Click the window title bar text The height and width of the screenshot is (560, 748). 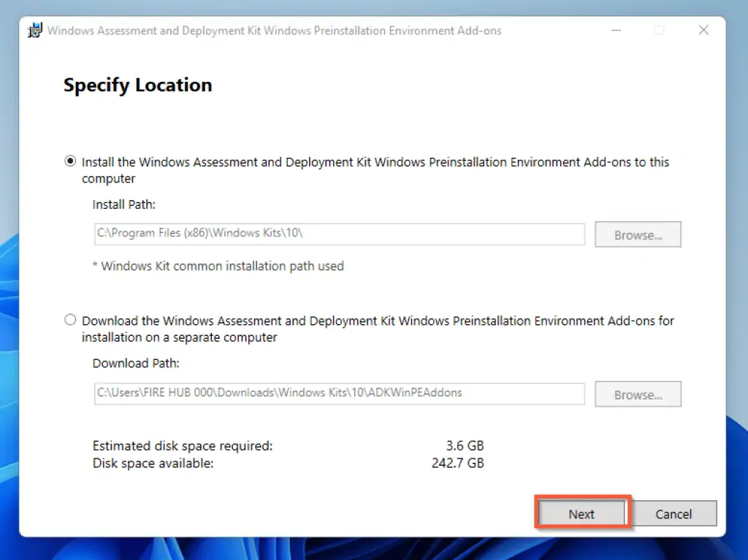tap(274, 31)
